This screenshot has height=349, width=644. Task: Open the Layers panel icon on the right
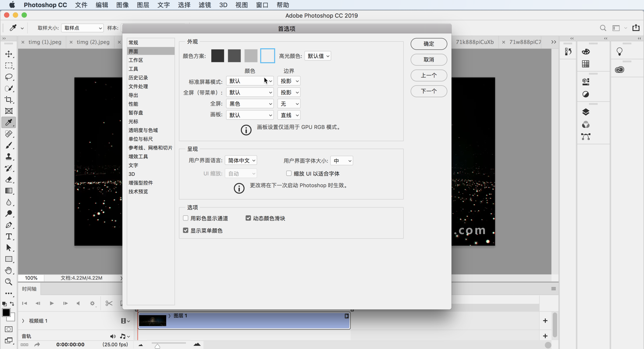tap(585, 111)
